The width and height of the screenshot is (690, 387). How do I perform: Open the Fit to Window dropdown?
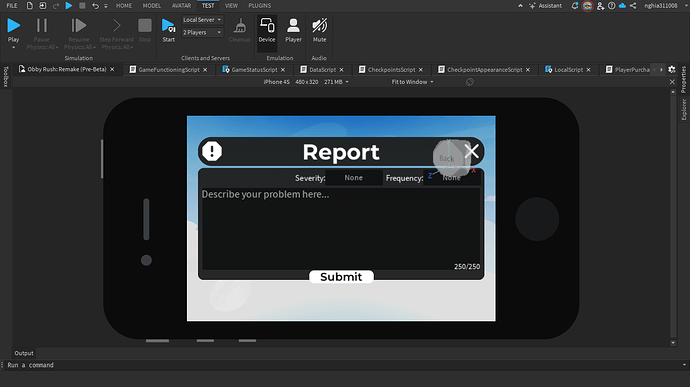(x=412, y=82)
